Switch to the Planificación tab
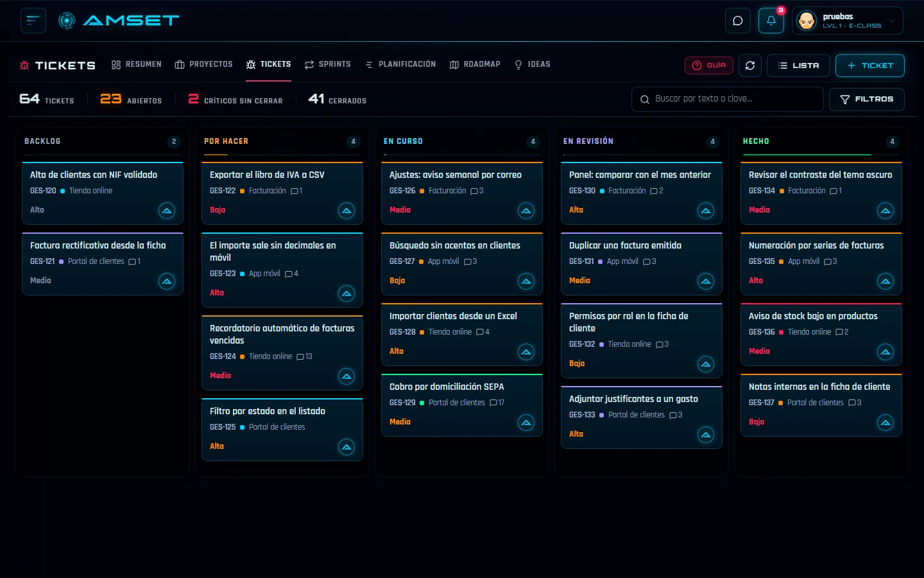This screenshot has height=578, width=924. tap(400, 64)
